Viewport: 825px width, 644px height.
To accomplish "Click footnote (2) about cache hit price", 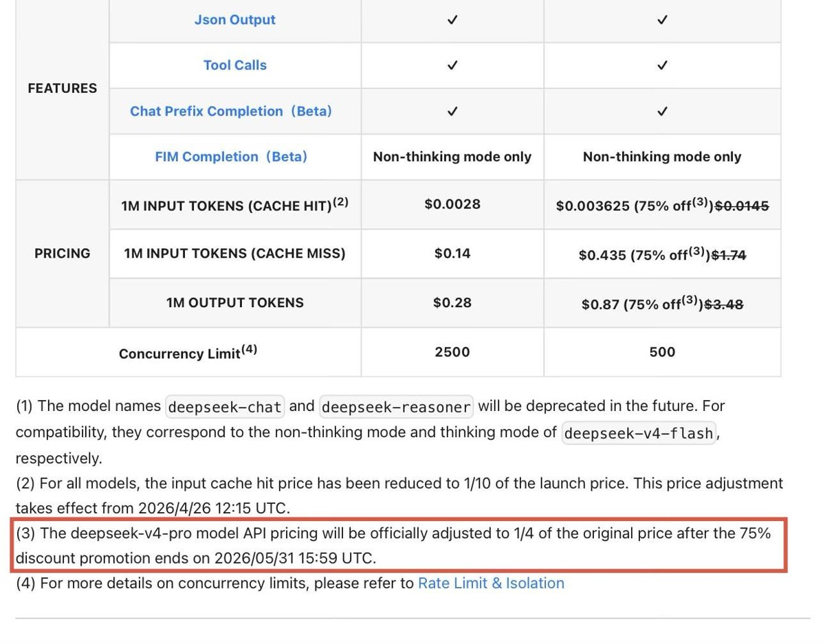I will (399, 496).
